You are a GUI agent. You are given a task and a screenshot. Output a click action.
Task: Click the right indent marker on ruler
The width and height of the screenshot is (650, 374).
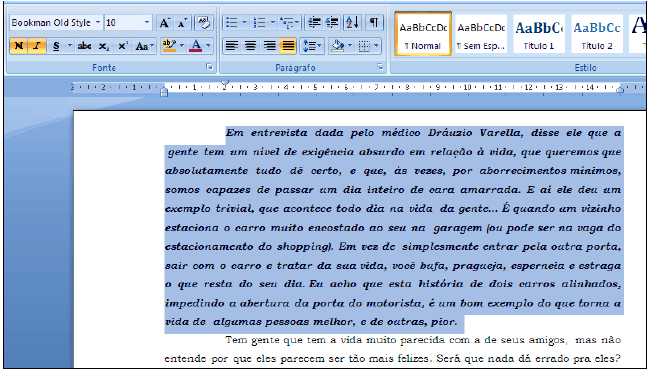coord(621,90)
